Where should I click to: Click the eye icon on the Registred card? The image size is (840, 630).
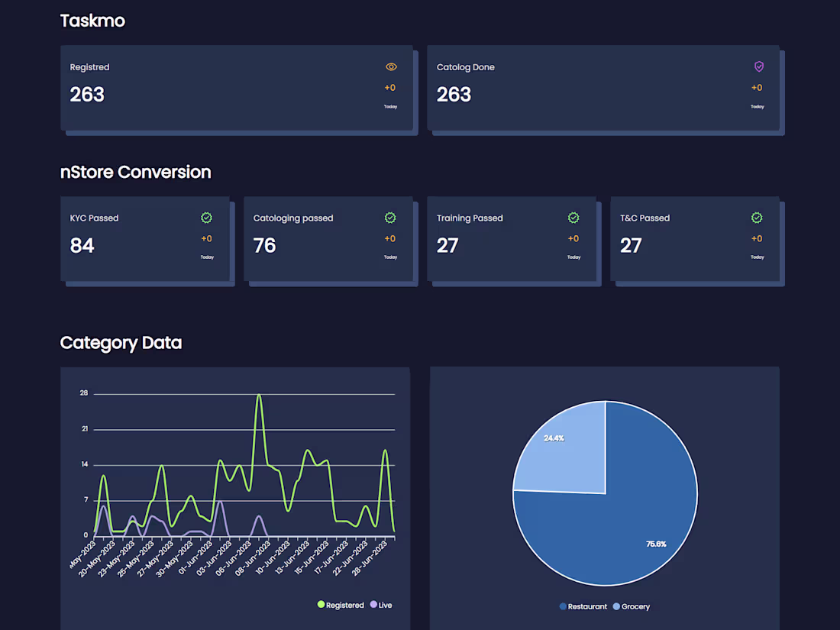(391, 66)
